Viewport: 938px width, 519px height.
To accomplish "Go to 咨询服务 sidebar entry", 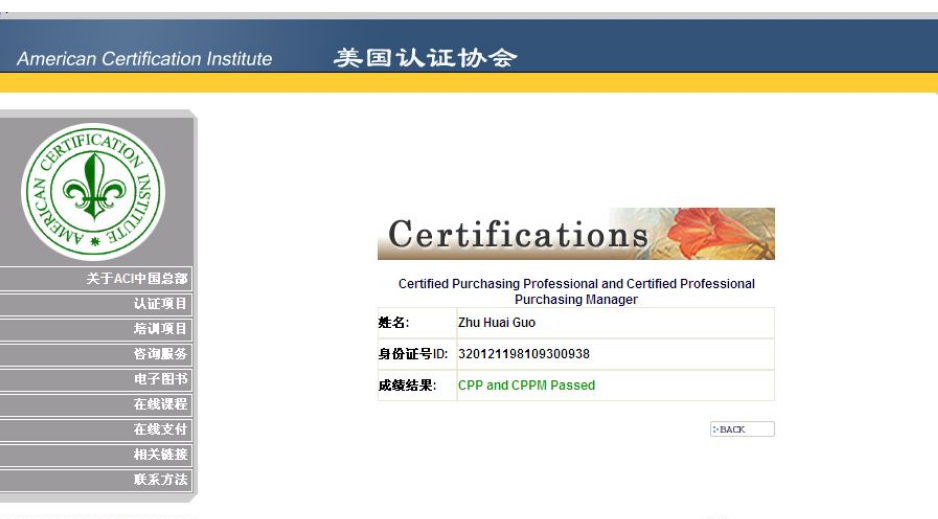I will [96, 354].
